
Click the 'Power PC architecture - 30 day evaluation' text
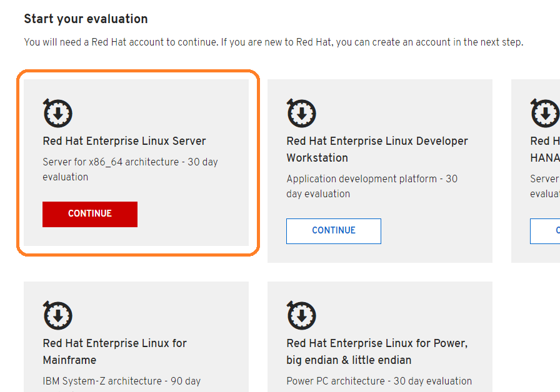379,381
